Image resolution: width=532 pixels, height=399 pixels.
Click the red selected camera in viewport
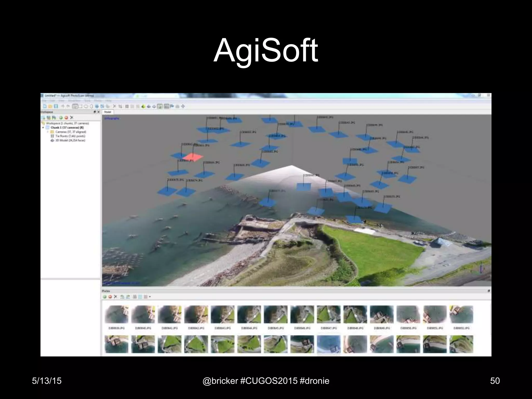pos(192,157)
